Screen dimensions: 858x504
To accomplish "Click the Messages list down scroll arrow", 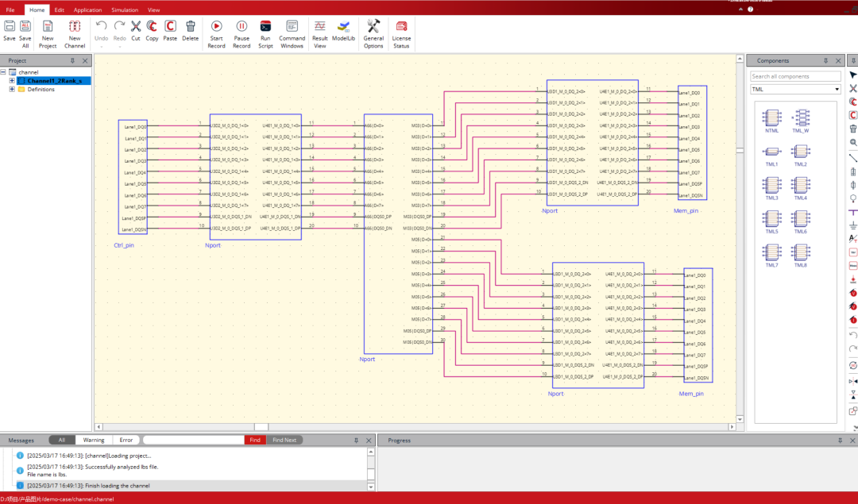I will [370, 487].
